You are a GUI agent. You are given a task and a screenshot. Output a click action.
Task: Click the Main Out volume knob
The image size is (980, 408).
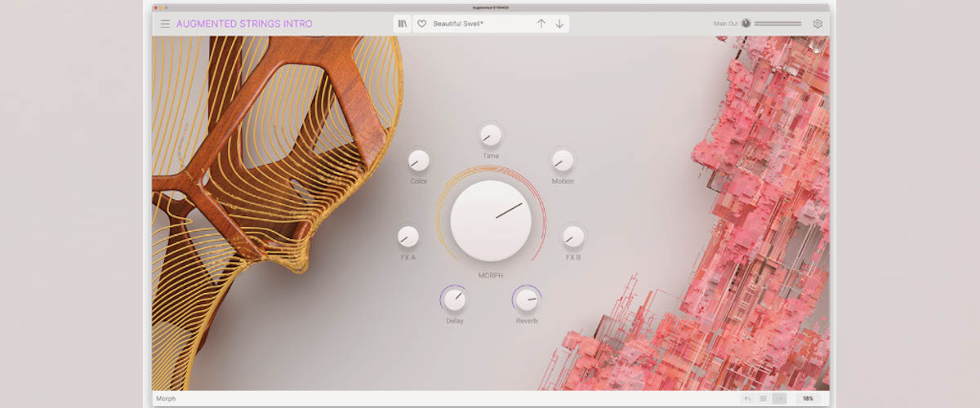tap(746, 24)
